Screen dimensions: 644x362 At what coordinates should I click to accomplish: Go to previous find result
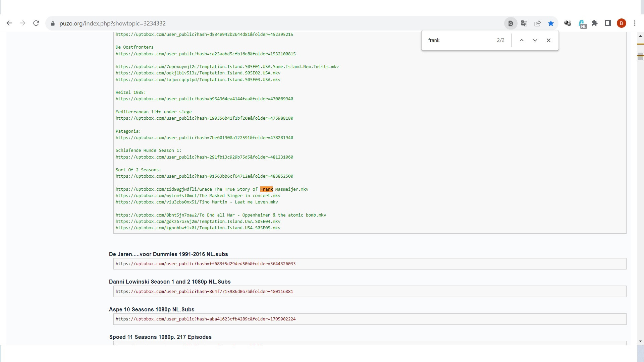[522, 40]
